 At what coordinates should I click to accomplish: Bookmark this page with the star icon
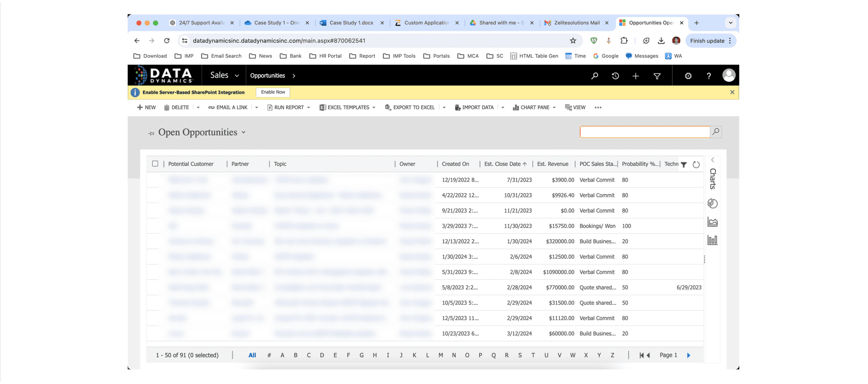point(573,41)
